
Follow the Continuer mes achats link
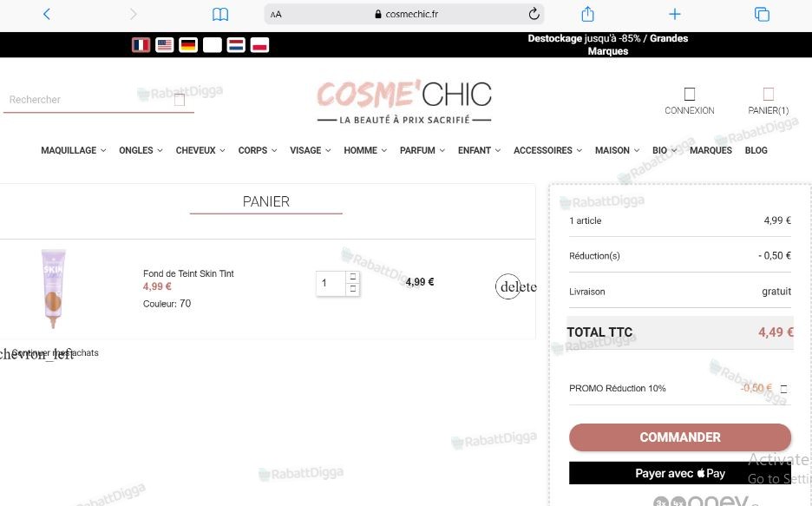pos(55,352)
